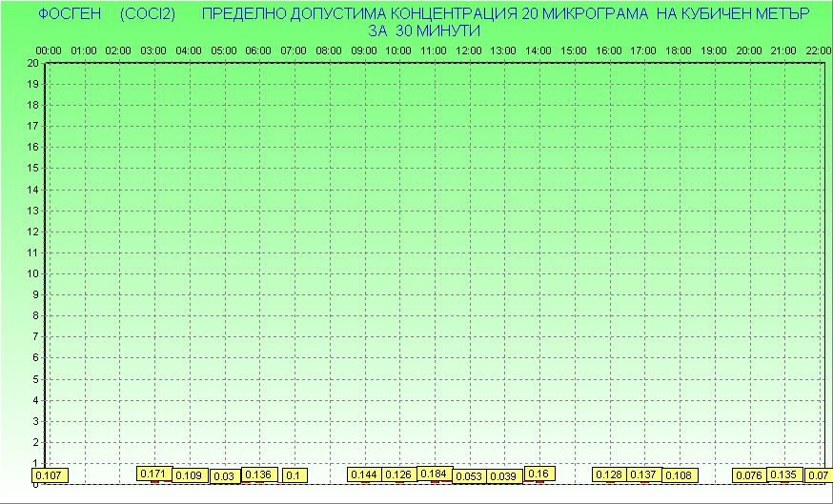
Task: Select the Y-axis value 3
Action: 35,421
